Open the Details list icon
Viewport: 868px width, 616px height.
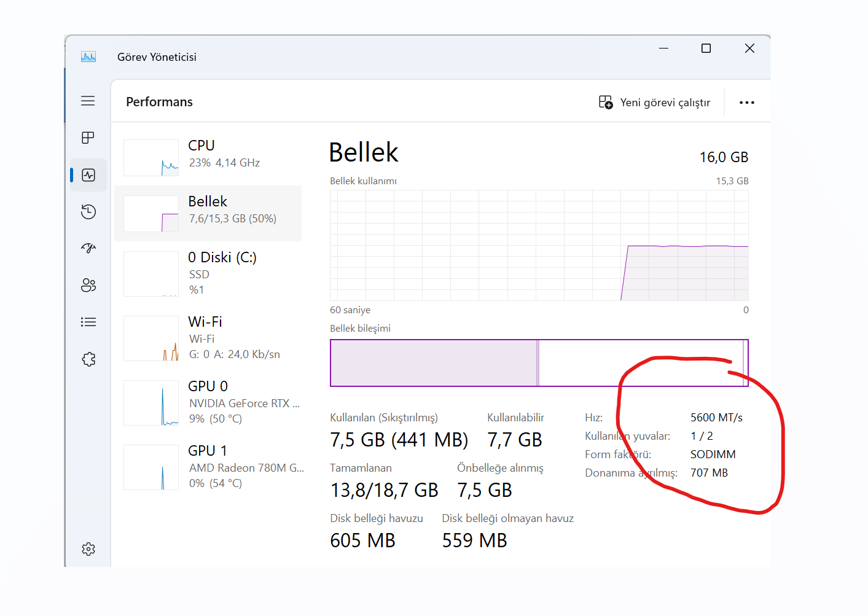click(88, 322)
